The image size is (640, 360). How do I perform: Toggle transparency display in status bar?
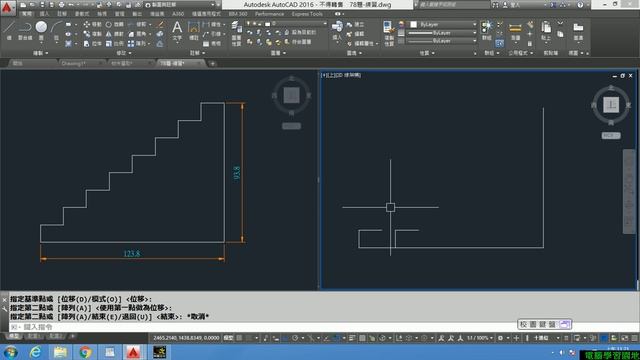[362, 338]
